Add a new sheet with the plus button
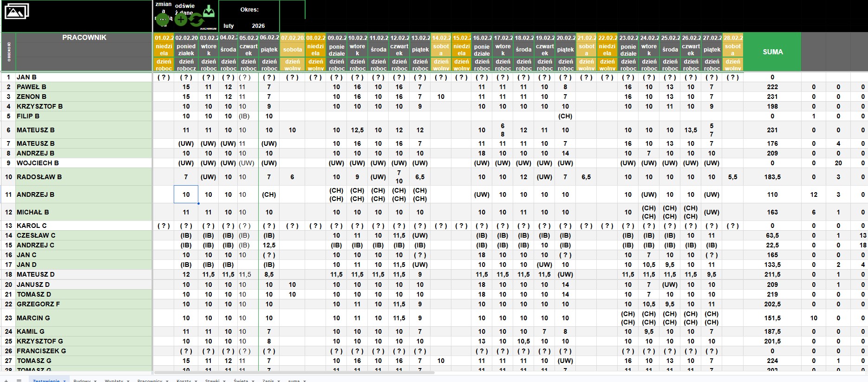Screen dimensions: 868x382 tap(6, 380)
